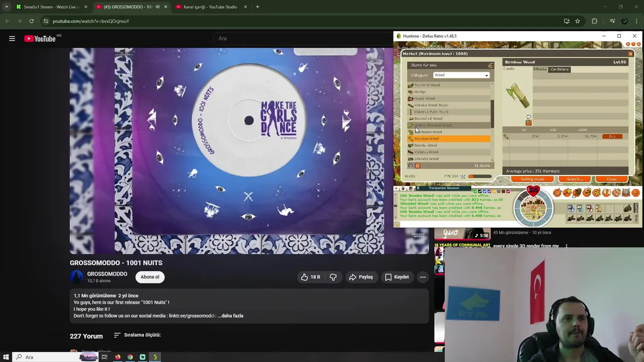644x362 pixels.
Task: Open market Search button
Action: point(575,179)
